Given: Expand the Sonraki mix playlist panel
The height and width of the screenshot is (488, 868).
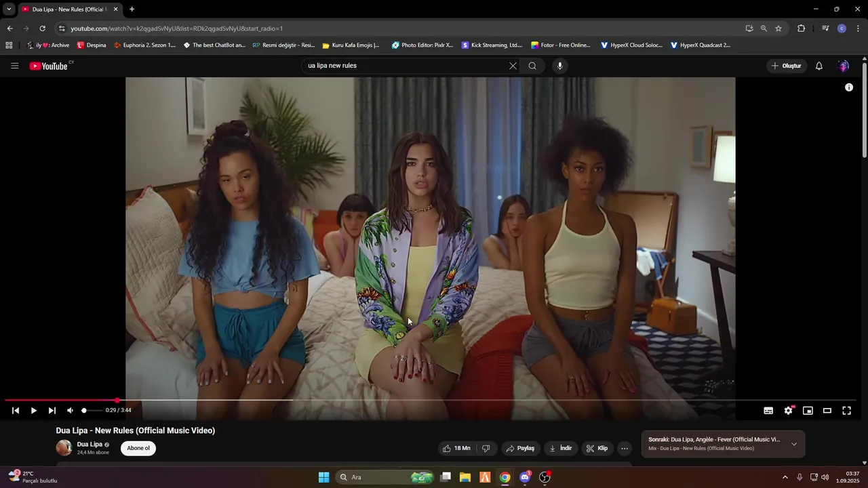Looking at the screenshot, I should [x=794, y=444].
